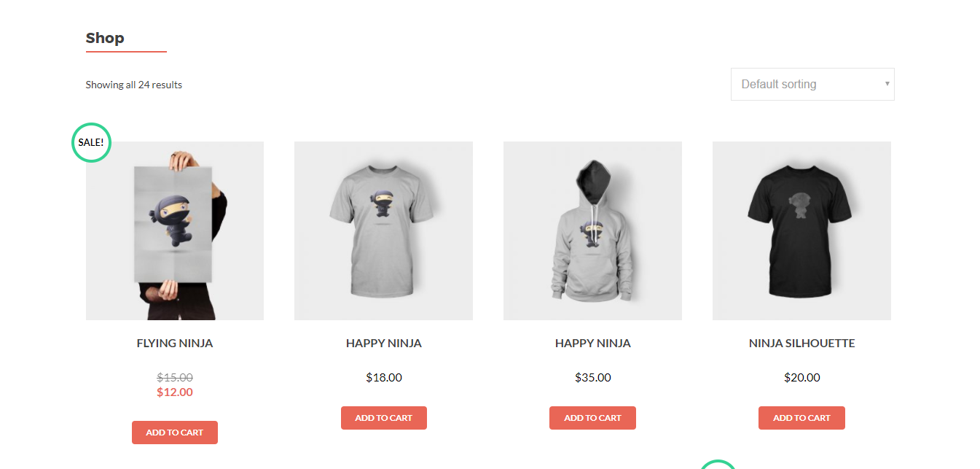Add the $35.00 Happy Ninja hoodie to cart
The width and height of the screenshot is (980, 469).
click(x=592, y=418)
